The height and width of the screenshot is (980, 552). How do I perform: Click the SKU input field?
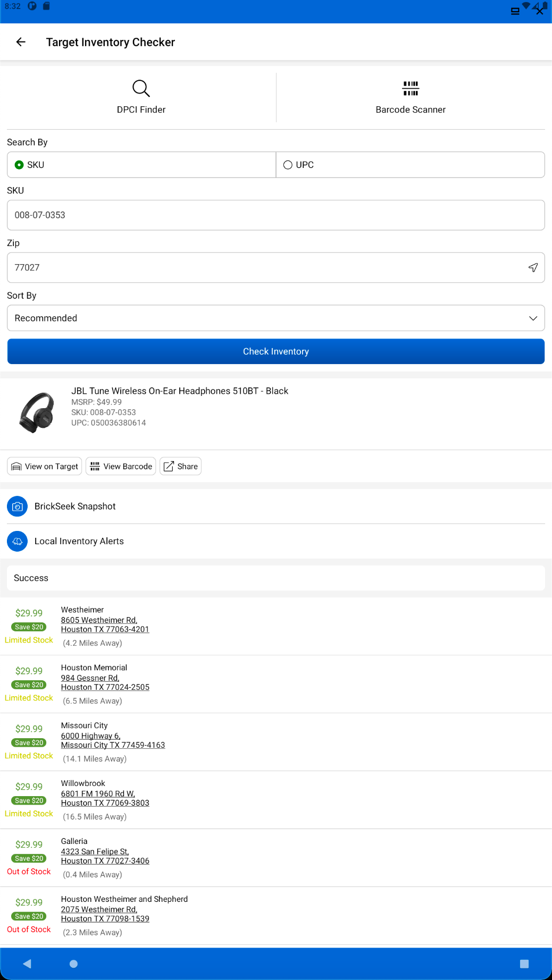276,215
